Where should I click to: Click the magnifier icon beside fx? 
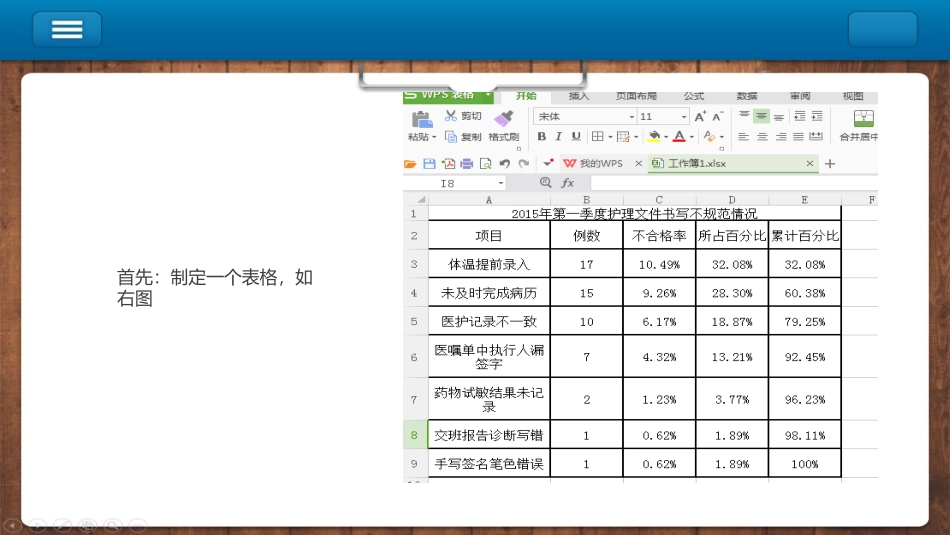545,182
